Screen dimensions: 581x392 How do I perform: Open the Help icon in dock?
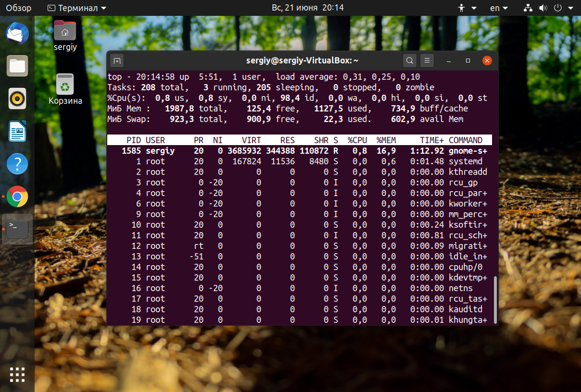pos(17,164)
